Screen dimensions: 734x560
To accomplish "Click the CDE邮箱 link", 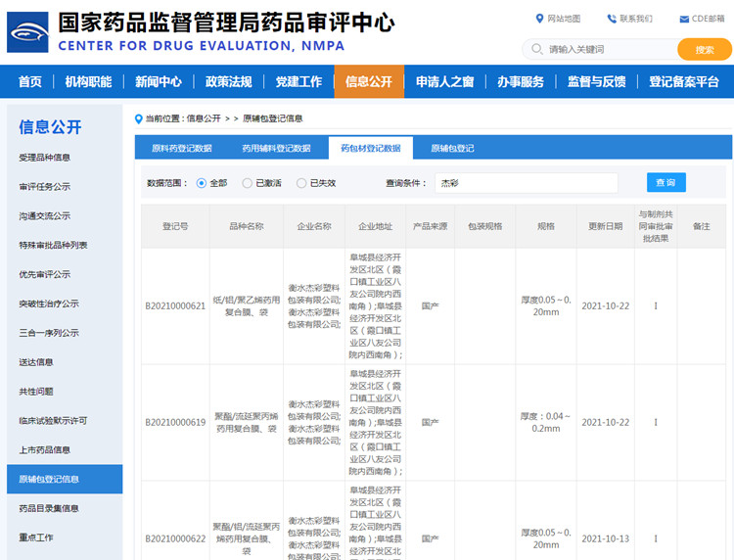I will 708,19.
